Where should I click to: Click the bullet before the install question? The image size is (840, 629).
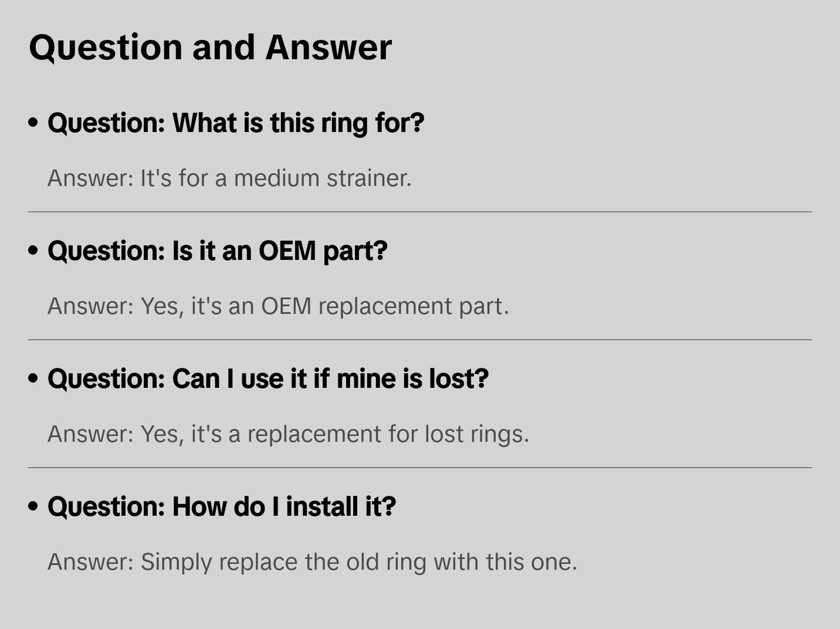(33, 506)
